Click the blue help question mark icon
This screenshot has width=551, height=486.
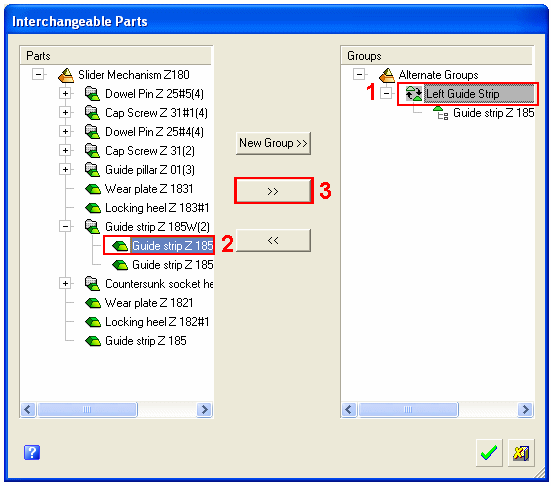[32, 452]
